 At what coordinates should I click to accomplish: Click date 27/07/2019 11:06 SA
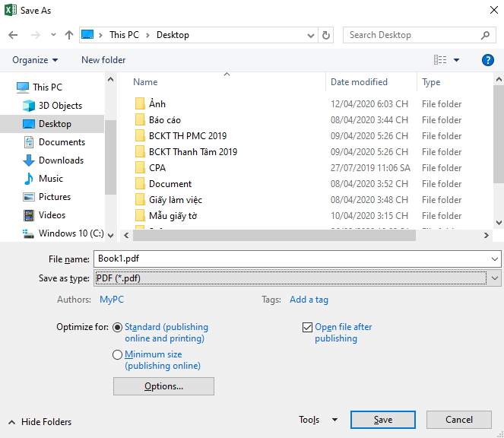[x=370, y=168]
